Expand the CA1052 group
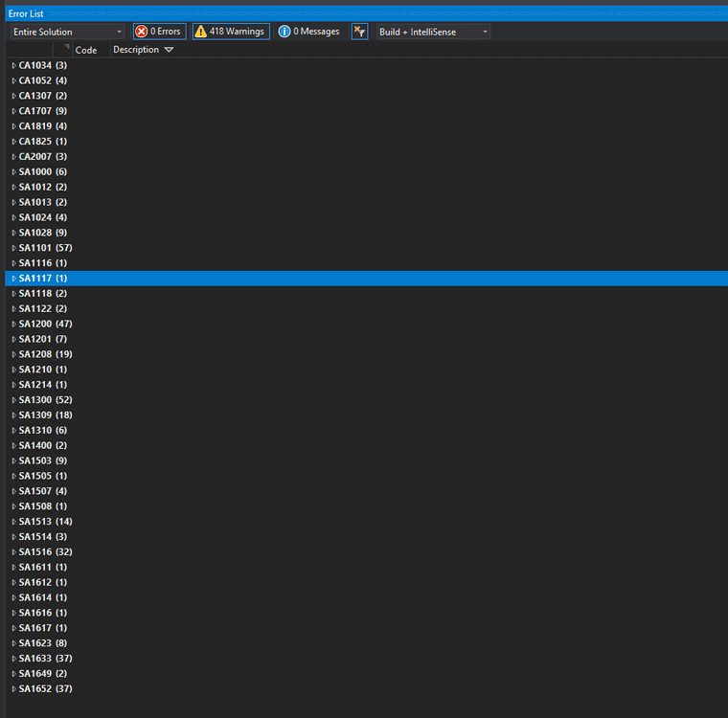This screenshot has width=728, height=718. [x=14, y=80]
